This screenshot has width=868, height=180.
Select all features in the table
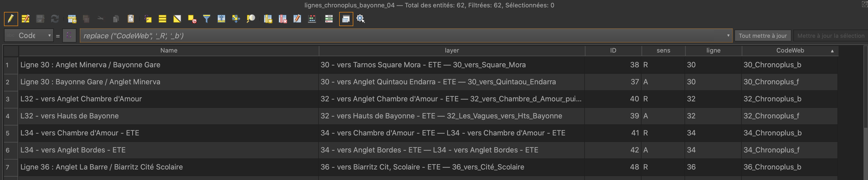[x=163, y=19]
